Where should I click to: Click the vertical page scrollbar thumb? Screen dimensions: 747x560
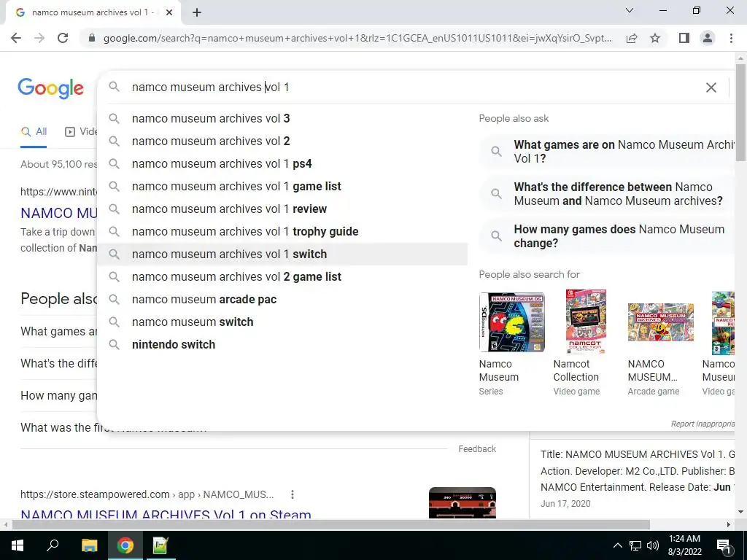[x=741, y=112]
